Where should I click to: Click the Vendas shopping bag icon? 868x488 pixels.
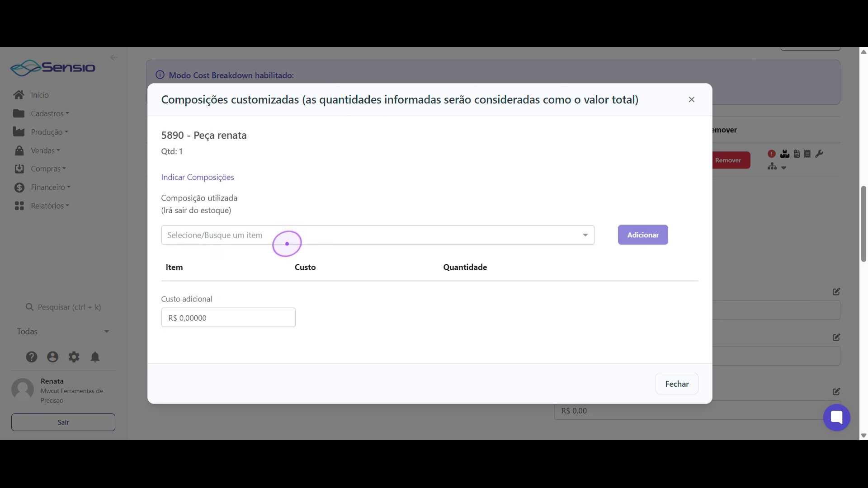click(x=19, y=150)
